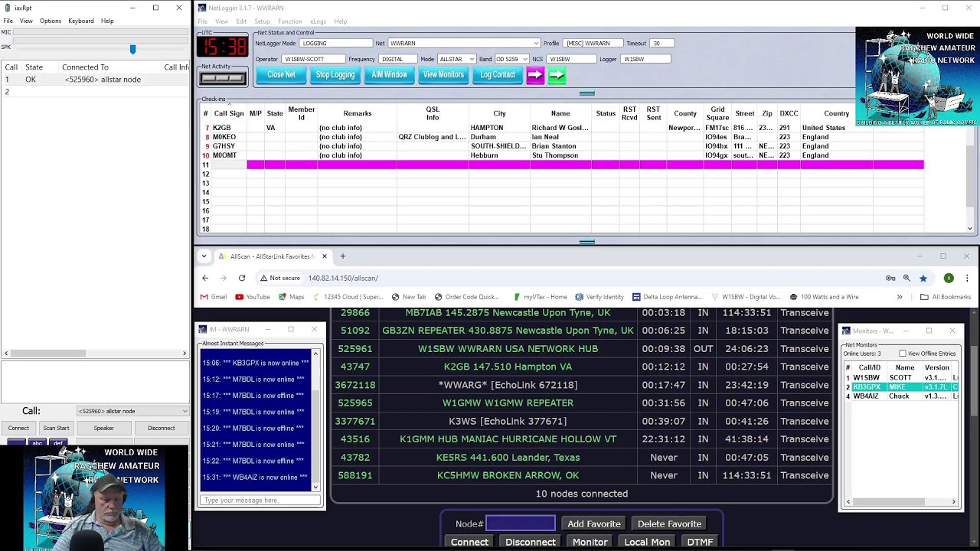The height and width of the screenshot is (551, 980).
Task: Open the green browser profile avatar
Action: click(949, 278)
